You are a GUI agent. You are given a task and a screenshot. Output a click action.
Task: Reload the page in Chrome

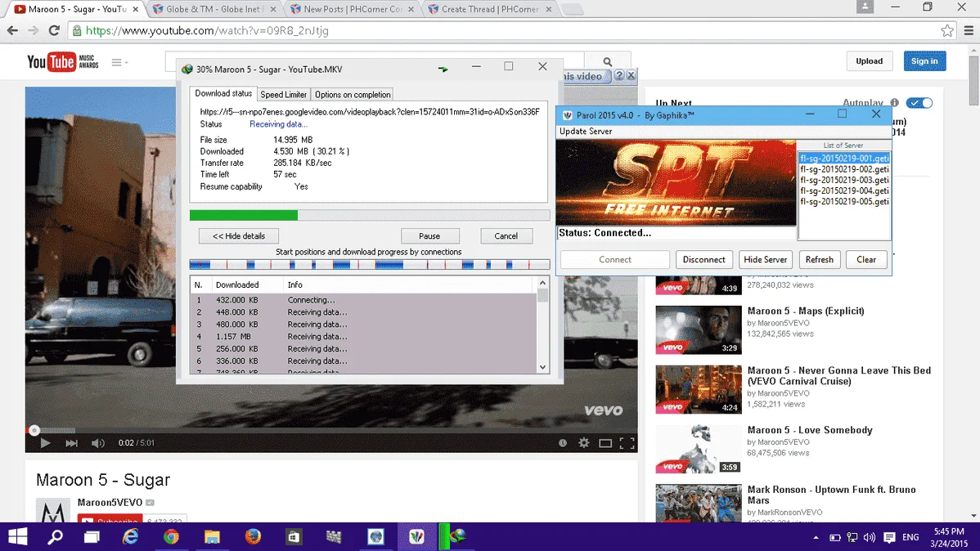pyautogui.click(x=54, y=30)
